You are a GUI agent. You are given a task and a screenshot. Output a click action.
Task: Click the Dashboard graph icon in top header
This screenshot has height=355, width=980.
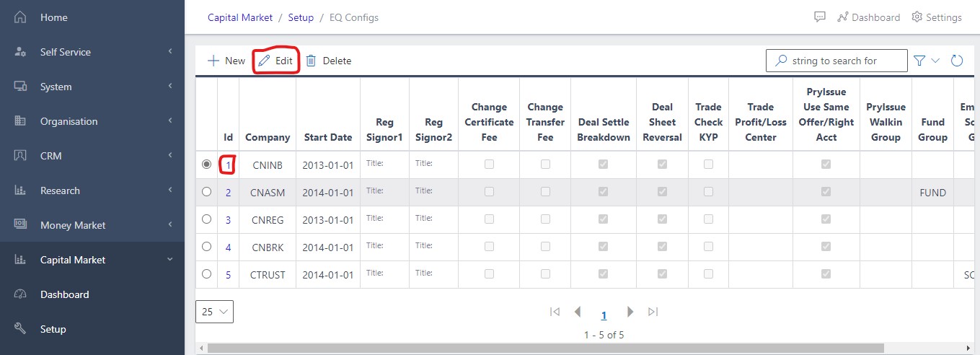(842, 17)
